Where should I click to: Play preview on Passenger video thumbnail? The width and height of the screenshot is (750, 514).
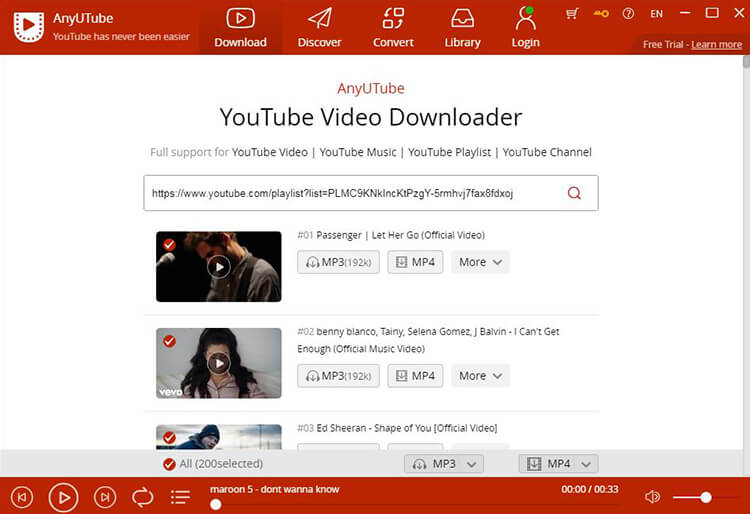(219, 267)
